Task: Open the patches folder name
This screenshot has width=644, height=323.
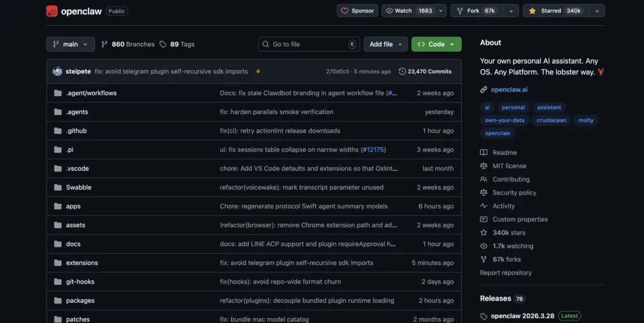Action: coord(77,319)
